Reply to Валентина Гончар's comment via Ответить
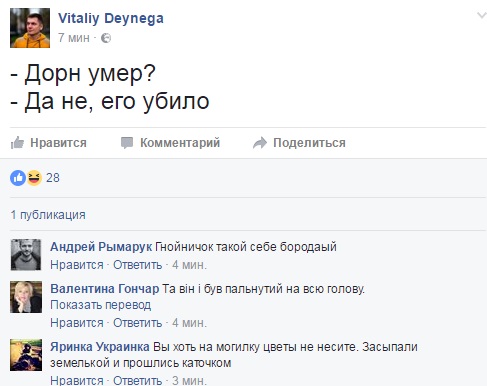This screenshot has width=487, height=386. point(137,323)
